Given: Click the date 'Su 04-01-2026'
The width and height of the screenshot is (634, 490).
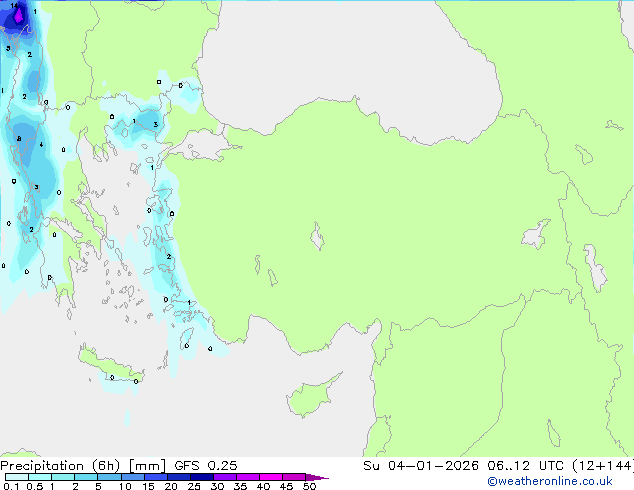Looking at the screenshot, I should [421, 466].
